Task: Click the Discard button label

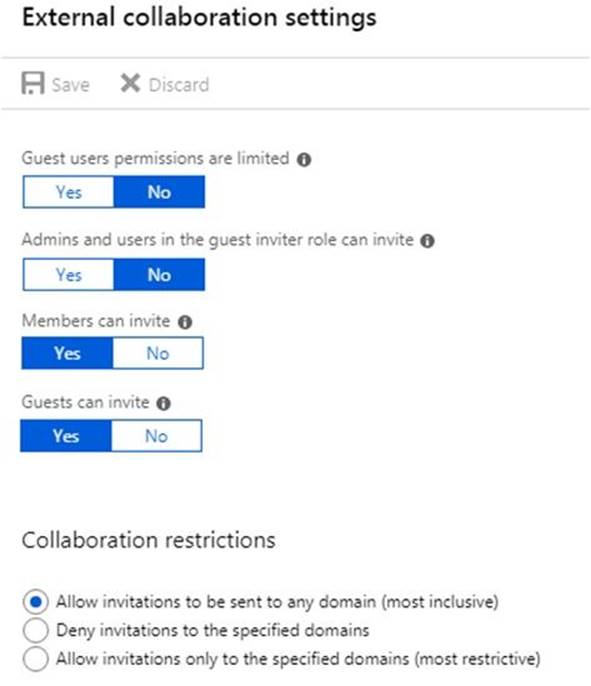Action: click(179, 85)
